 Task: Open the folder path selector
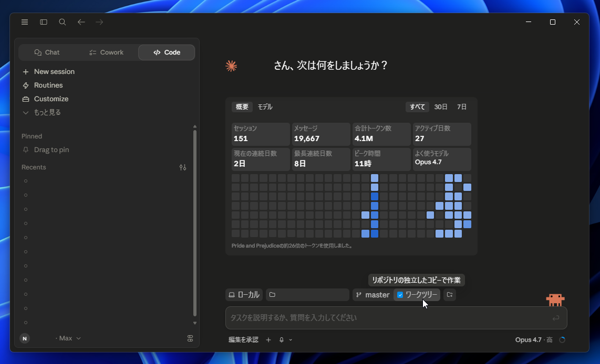coord(308,295)
